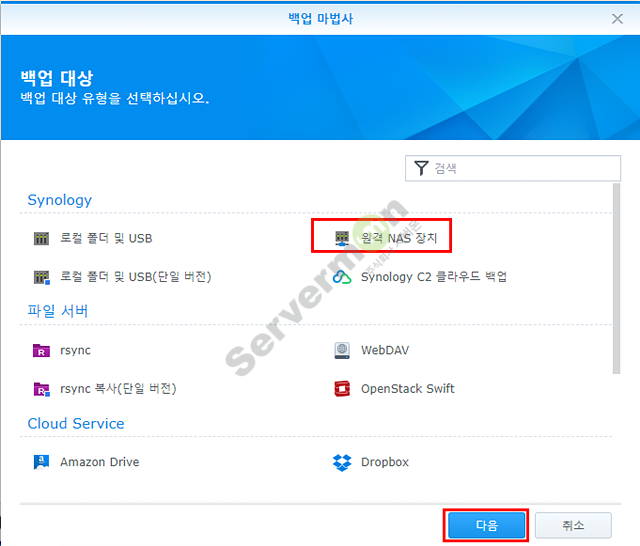Click the Synology C2 cloud icon
This screenshot has width=640, height=546.
coord(342,277)
